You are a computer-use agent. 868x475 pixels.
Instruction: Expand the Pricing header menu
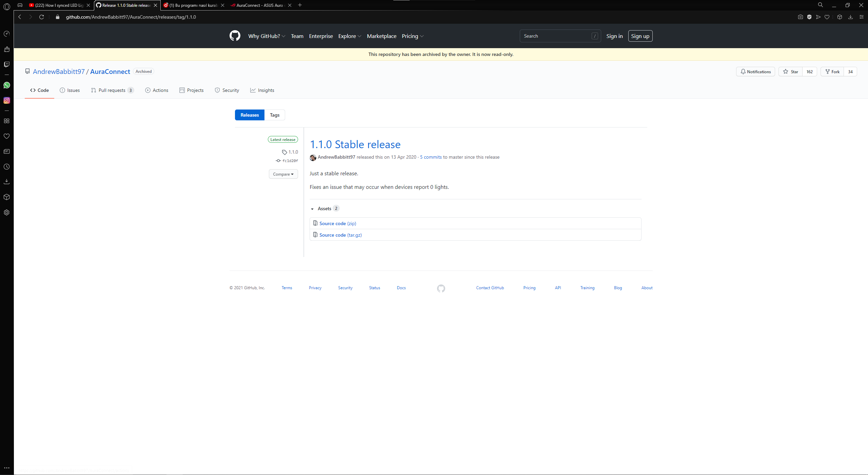click(413, 36)
